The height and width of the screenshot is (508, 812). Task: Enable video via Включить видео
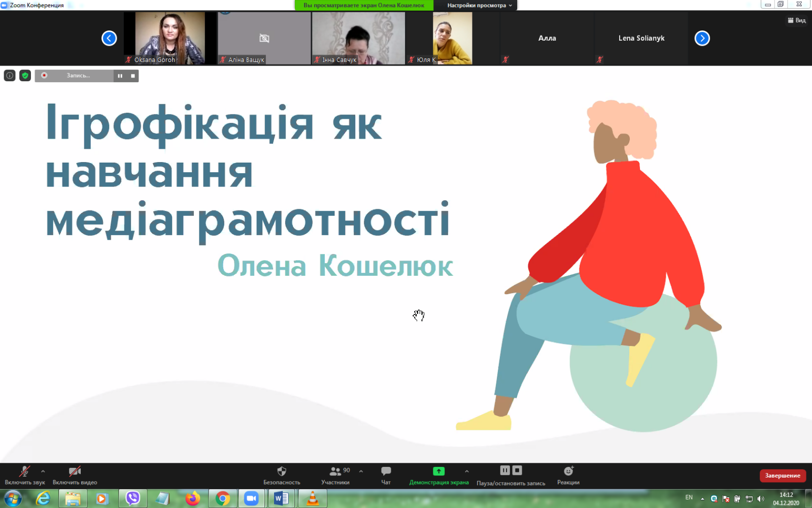click(75, 475)
